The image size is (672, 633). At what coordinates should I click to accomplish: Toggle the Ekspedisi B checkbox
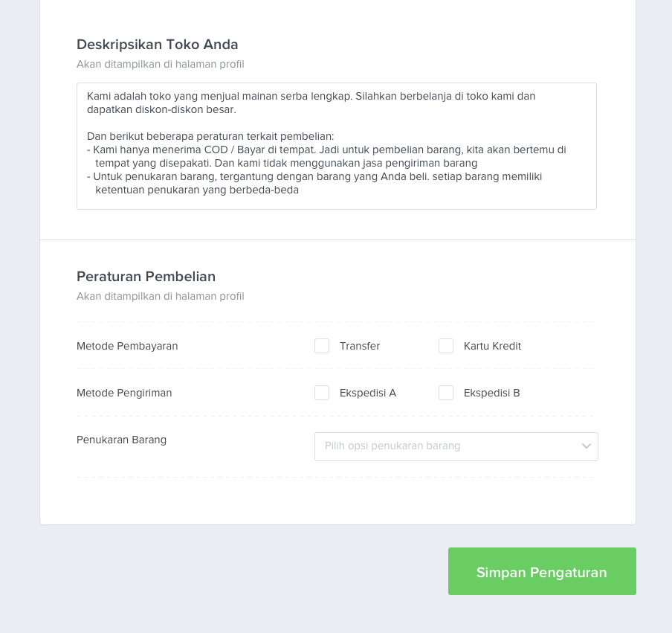coord(446,393)
